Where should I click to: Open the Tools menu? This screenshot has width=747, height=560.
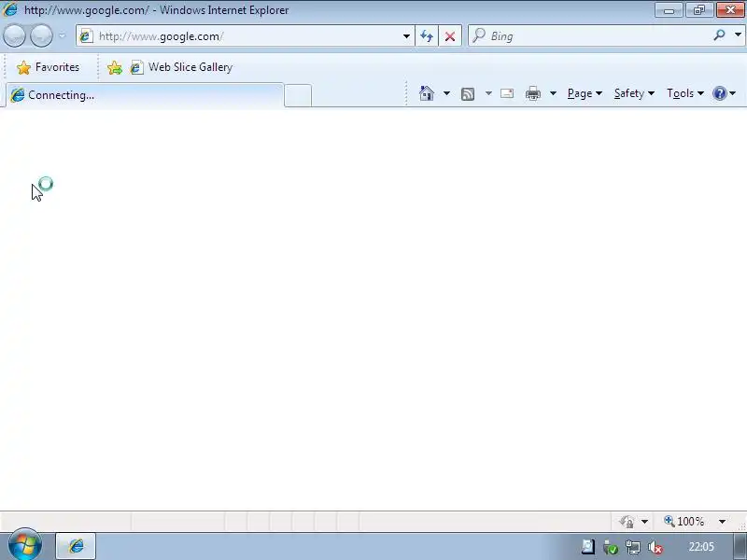click(685, 93)
